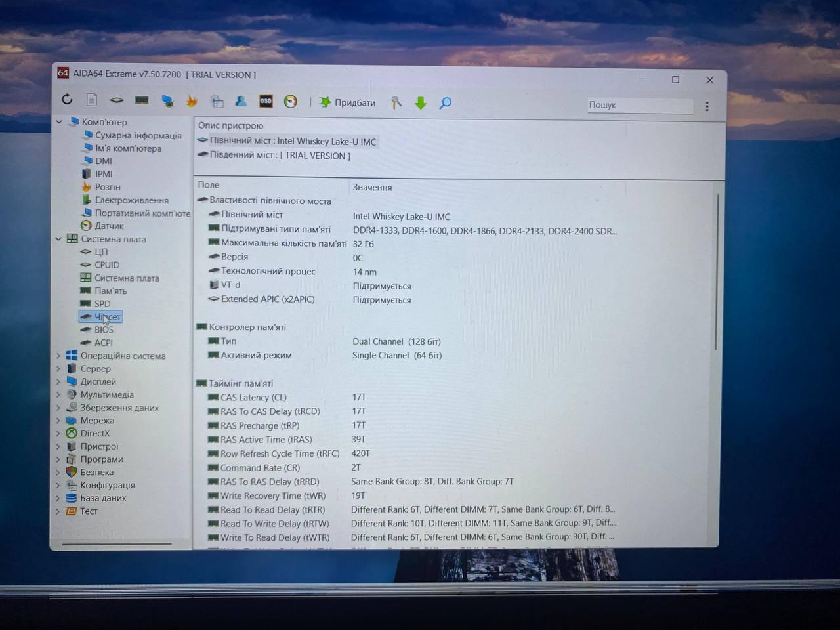Click the Refresh toolbar icon

coord(67,100)
